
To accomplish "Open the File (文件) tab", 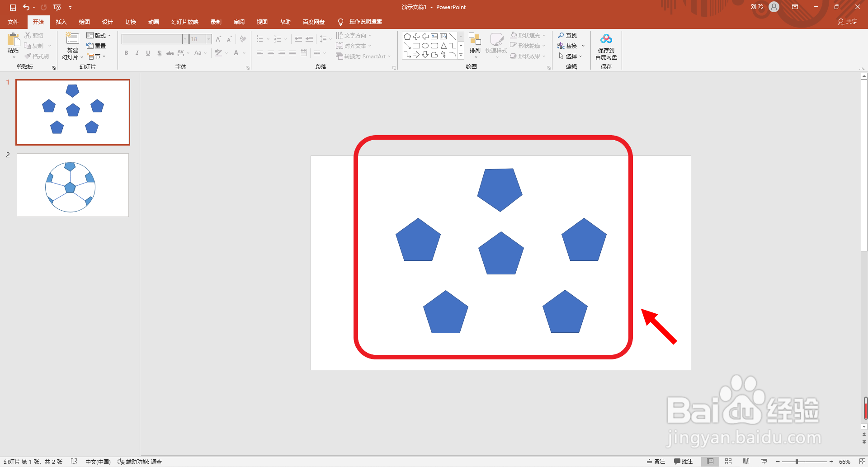I will (13, 22).
